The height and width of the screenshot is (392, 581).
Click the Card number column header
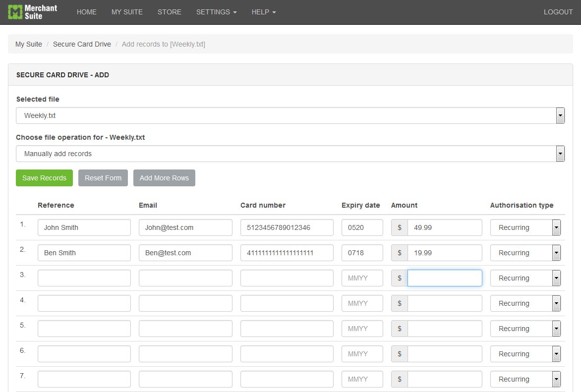[x=263, y=205]
